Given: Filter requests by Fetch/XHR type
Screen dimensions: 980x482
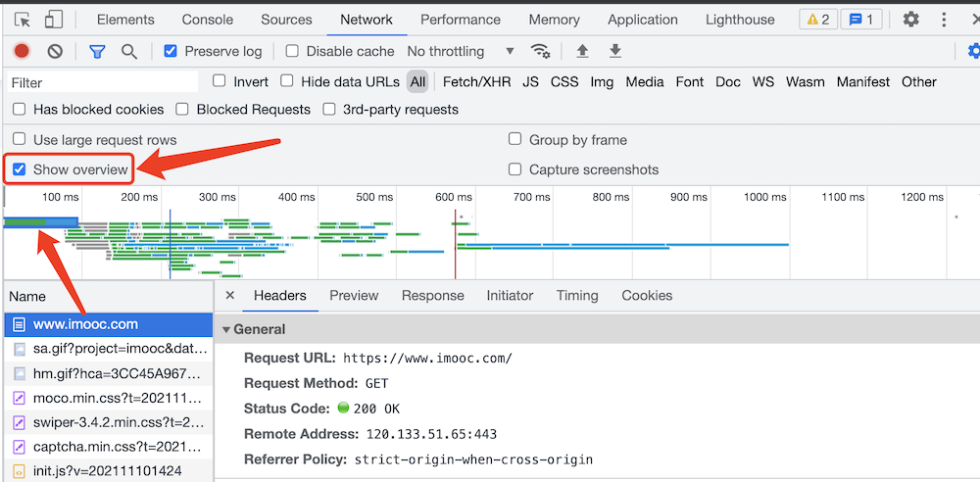Looking at the screenshot, I should point(477,81).
